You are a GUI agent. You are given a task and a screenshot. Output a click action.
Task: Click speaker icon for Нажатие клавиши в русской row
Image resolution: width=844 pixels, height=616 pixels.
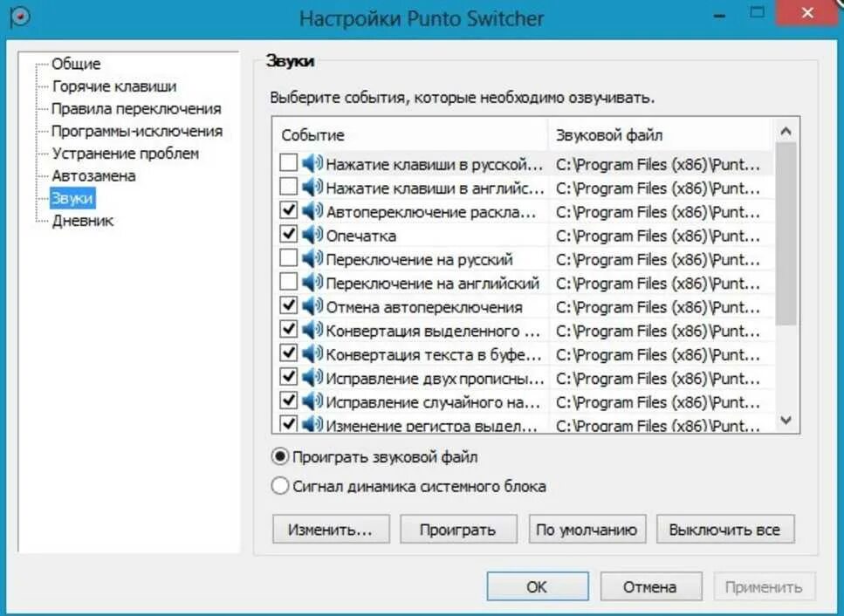click(312, 163)
